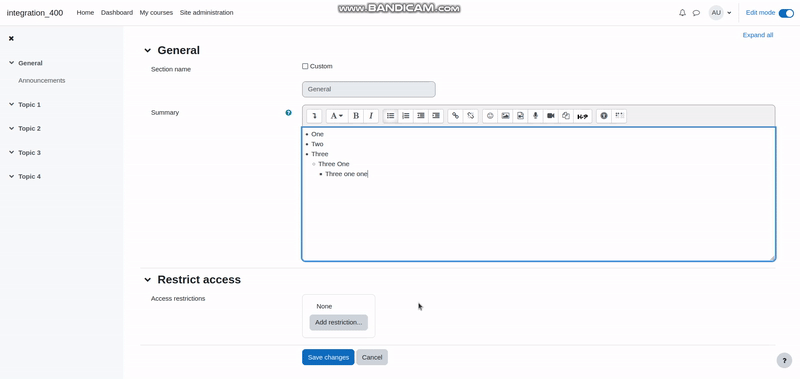
Task: Open the floating help button
Action: (784, 360)
